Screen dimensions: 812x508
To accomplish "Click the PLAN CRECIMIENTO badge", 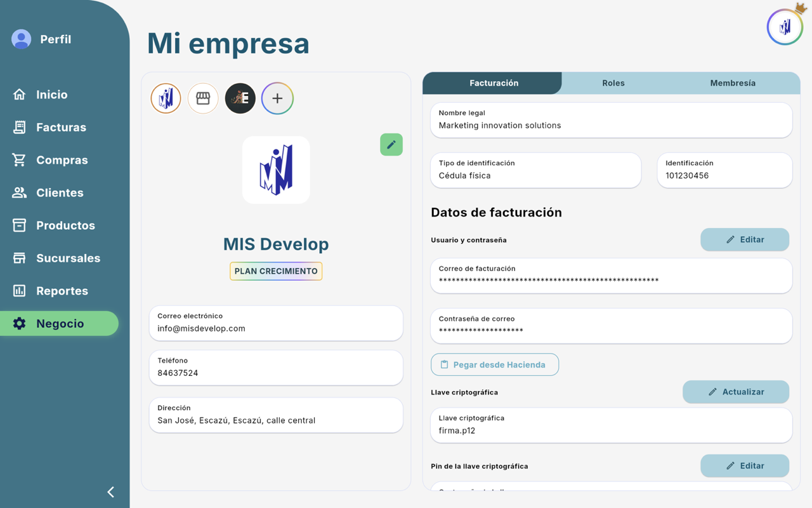I will [x=276, y=271].
